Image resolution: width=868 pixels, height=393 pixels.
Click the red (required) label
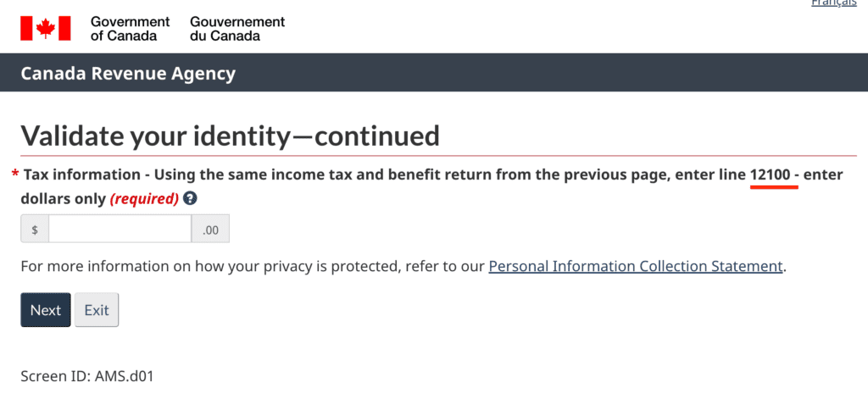pos(144,199)
